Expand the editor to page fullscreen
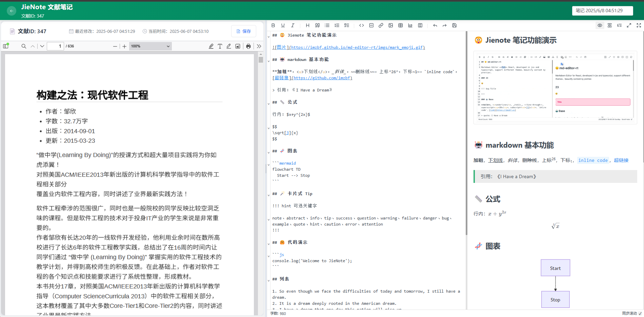The image size is (644, 317). point(629,25)
